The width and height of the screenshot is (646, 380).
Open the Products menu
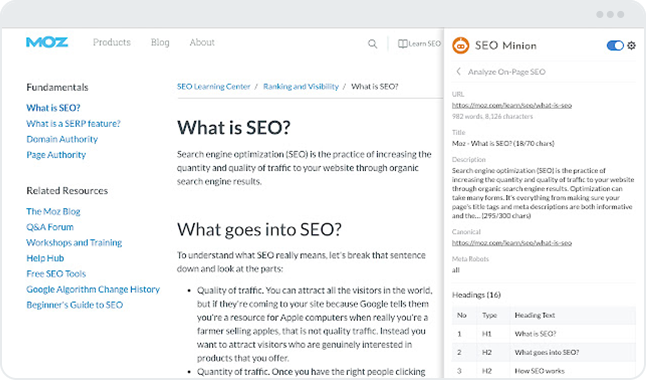[112, 42]
